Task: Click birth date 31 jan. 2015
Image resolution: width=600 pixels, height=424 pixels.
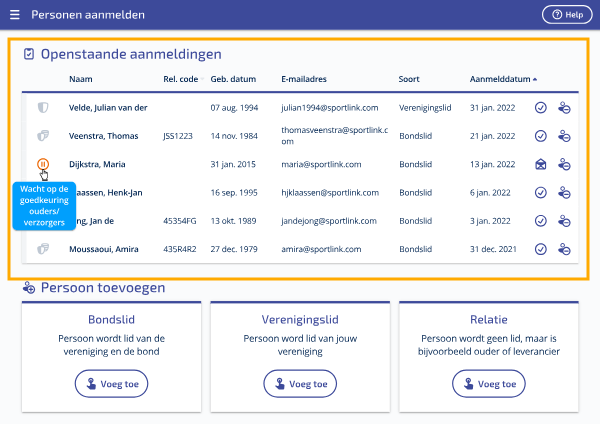Action: tap(233, 164)
